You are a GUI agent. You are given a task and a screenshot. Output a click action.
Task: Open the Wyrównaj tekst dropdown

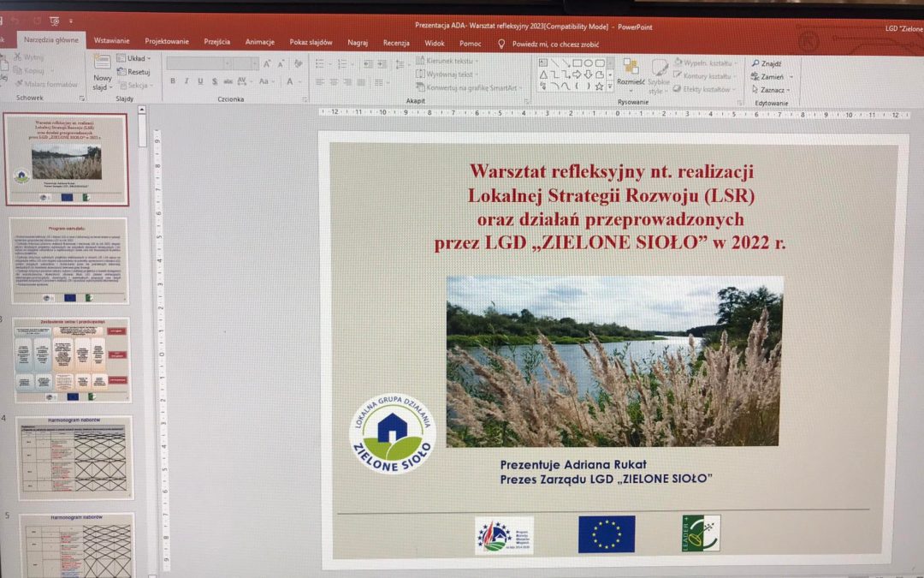click(447, 74)
